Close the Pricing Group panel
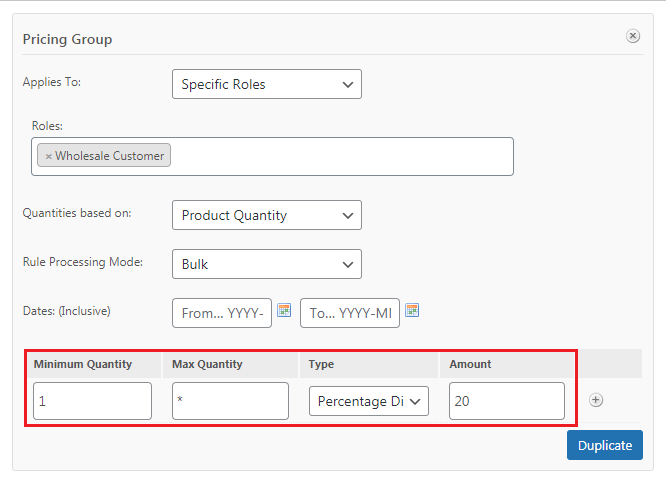This screenshot has height=478, width=666. click(x=633, y=36)
